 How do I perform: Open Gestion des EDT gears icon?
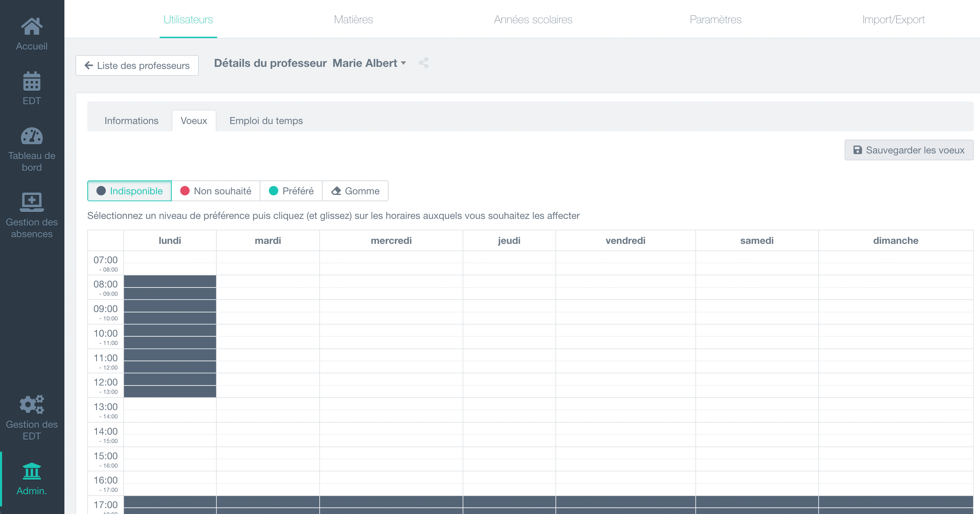tap(32, 405)
